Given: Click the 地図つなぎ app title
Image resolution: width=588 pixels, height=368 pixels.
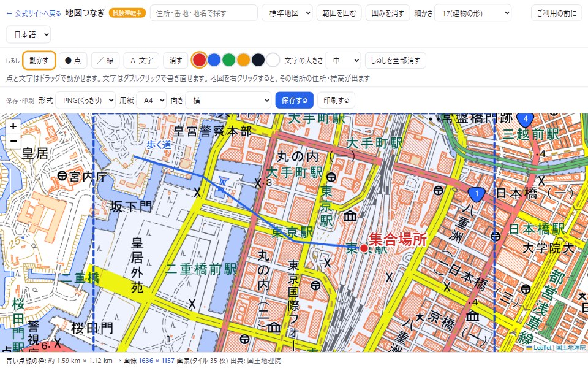Looking at the screenshot, I should click(85, 13).
